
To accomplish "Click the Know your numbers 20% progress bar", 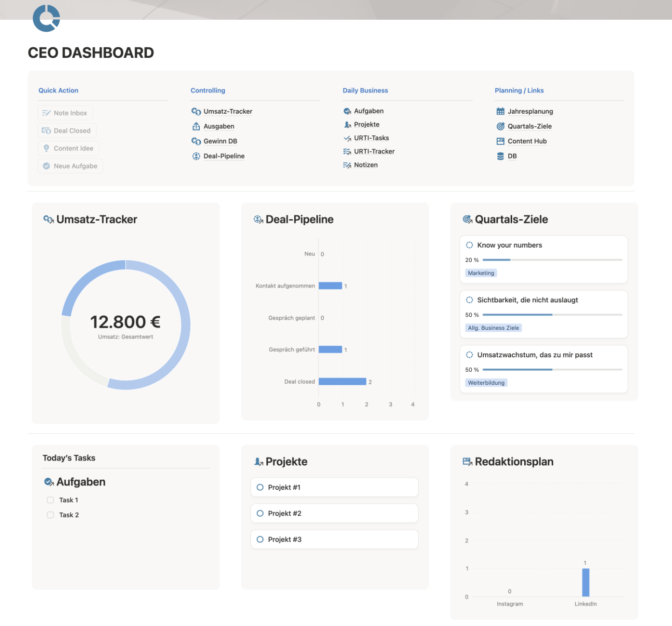I will (552, 260).
